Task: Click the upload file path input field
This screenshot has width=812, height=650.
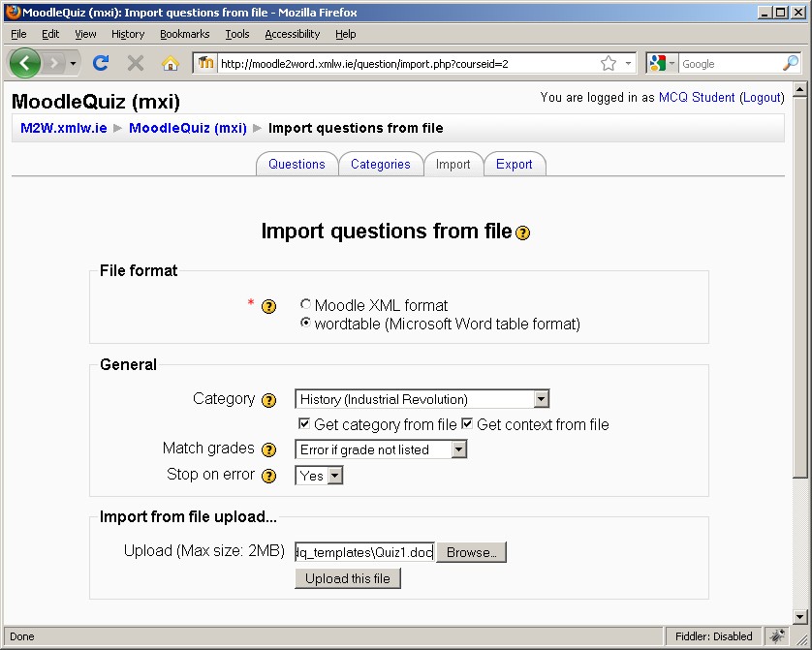Action: click(364, 552)
